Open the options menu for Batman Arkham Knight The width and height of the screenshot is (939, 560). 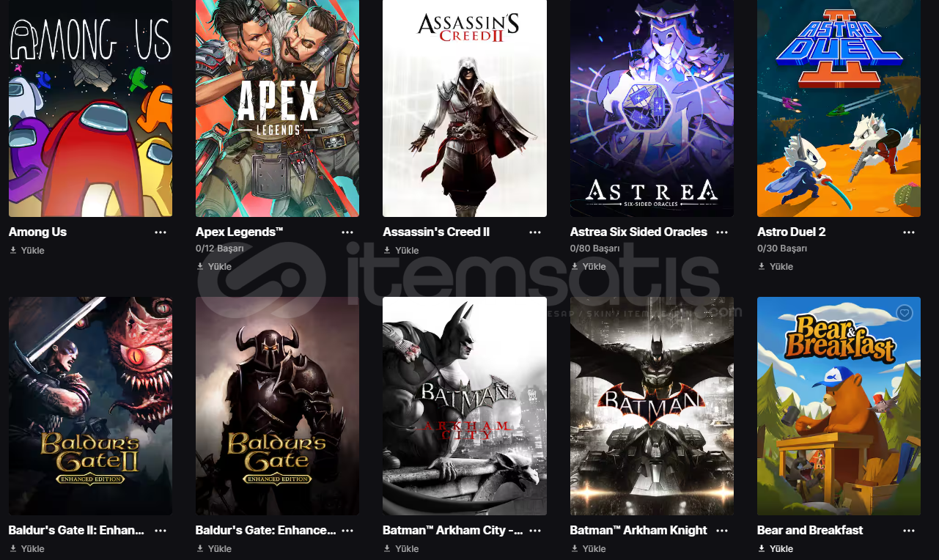[722, 531]
